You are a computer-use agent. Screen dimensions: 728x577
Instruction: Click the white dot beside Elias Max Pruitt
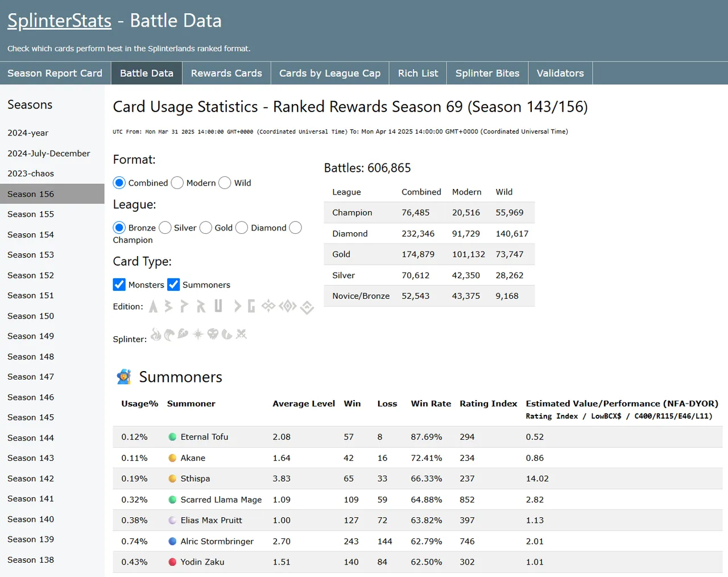pos(172,520)
